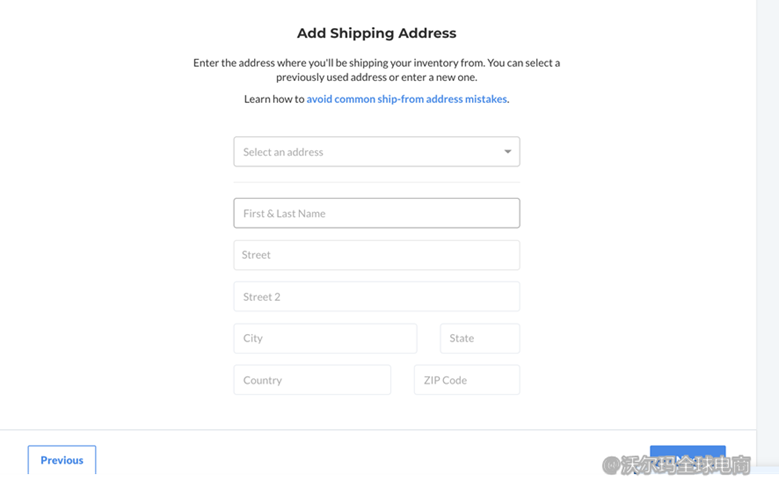
Task: Click the Country input field
Action: pos(312,380)
